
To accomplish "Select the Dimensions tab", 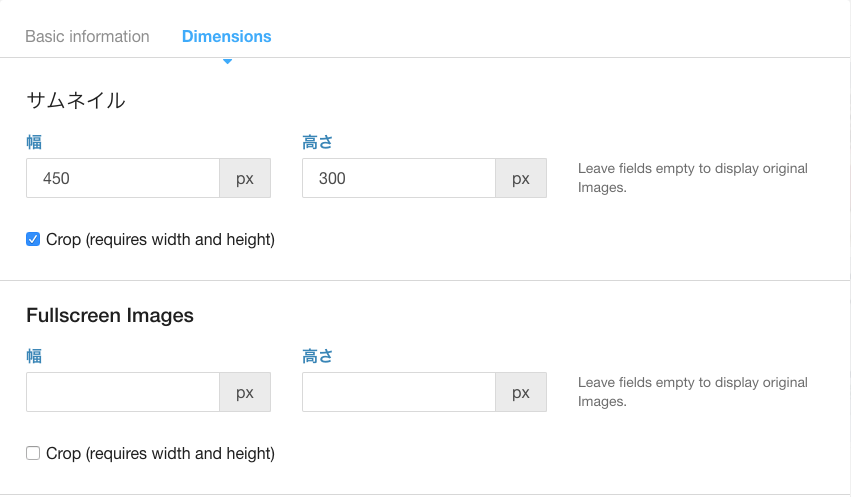I will (x=226, y=36).
